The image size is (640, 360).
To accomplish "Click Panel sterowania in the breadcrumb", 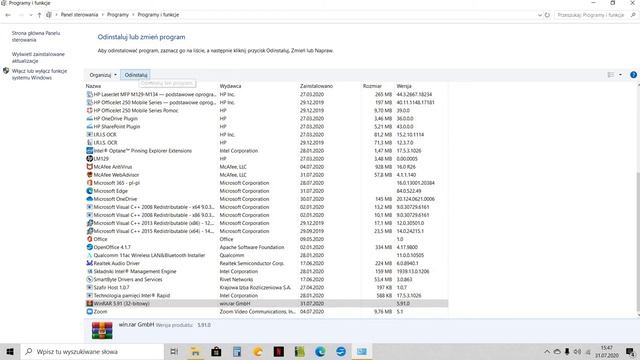I will 79,15.
